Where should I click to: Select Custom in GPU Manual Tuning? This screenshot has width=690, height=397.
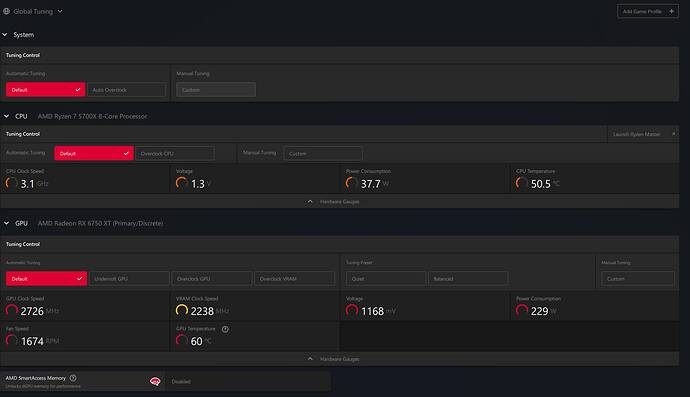point(638,279)
